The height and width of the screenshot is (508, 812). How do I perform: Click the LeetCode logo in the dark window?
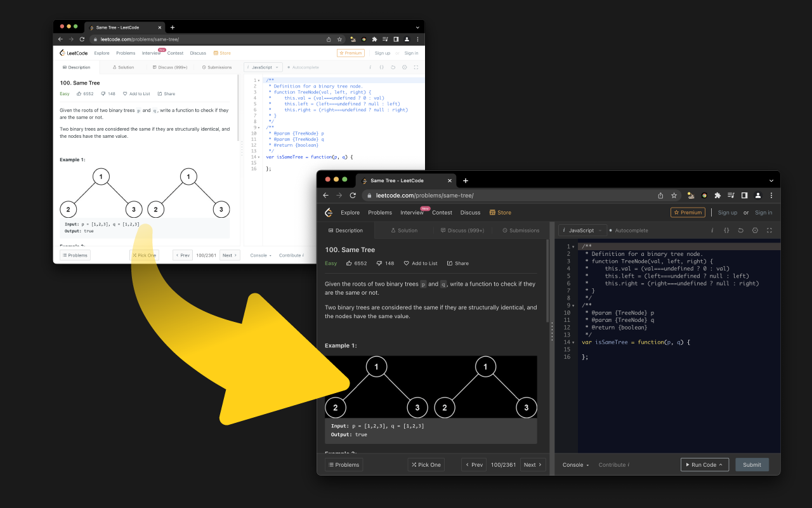tap(329, 213)
